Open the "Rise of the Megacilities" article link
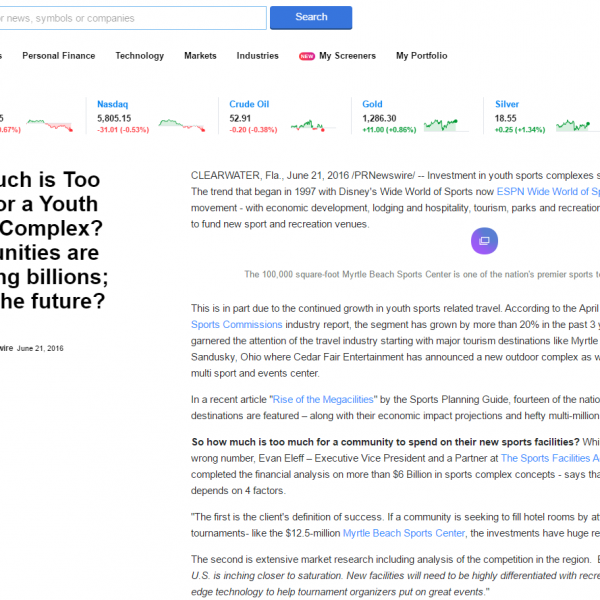600x600 pixels. point(323,399)
